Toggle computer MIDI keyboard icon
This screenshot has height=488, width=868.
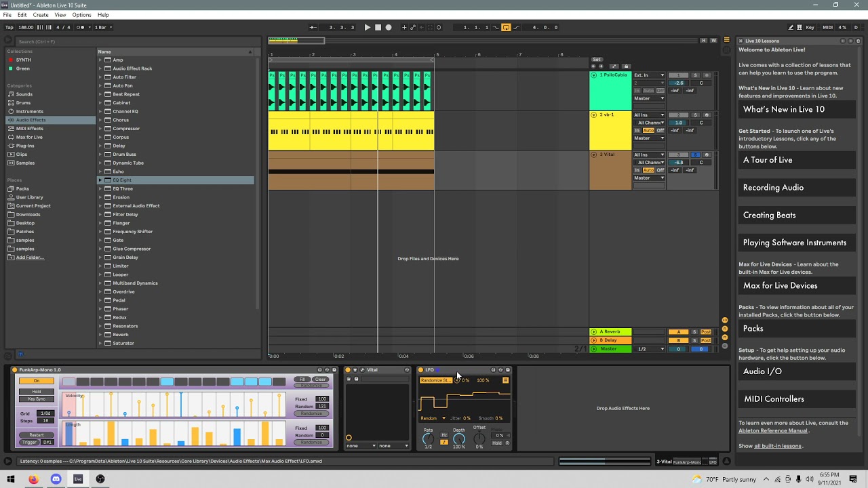(x=800, y=27)
